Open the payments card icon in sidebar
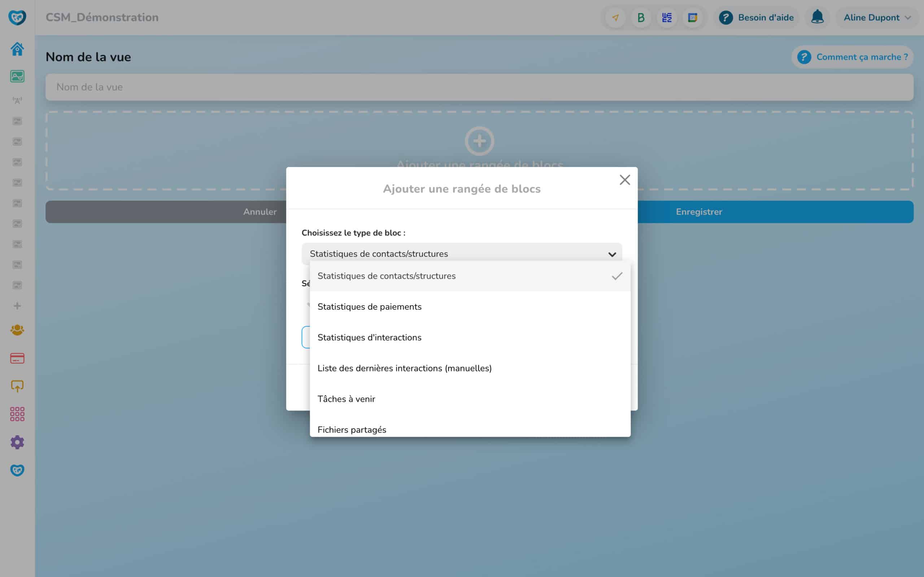This screenshot has height=577, width=924. coord(17,358)
